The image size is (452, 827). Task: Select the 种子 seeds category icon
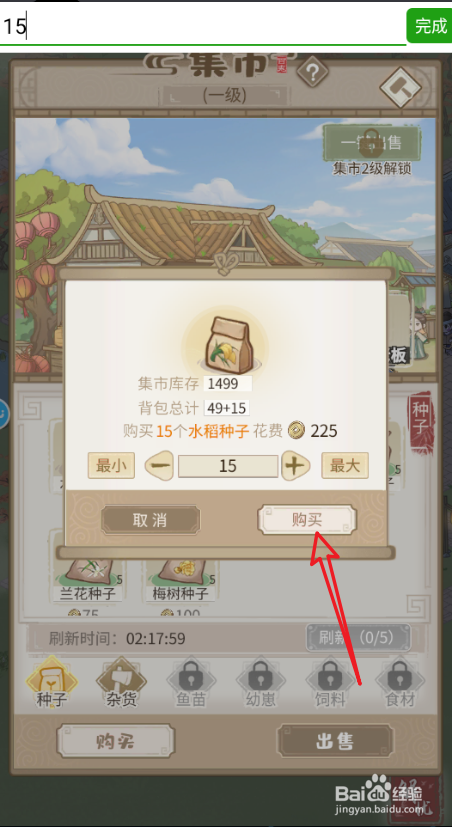52,682
